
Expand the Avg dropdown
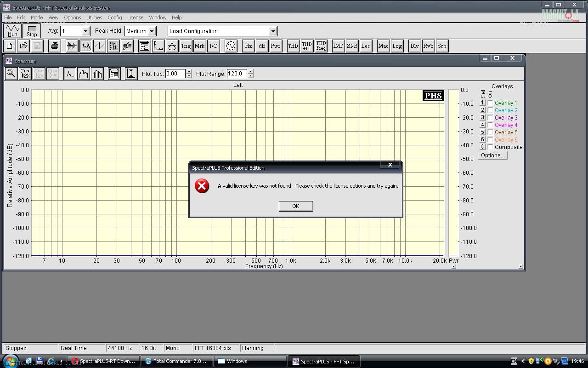[x=85, y=31]
